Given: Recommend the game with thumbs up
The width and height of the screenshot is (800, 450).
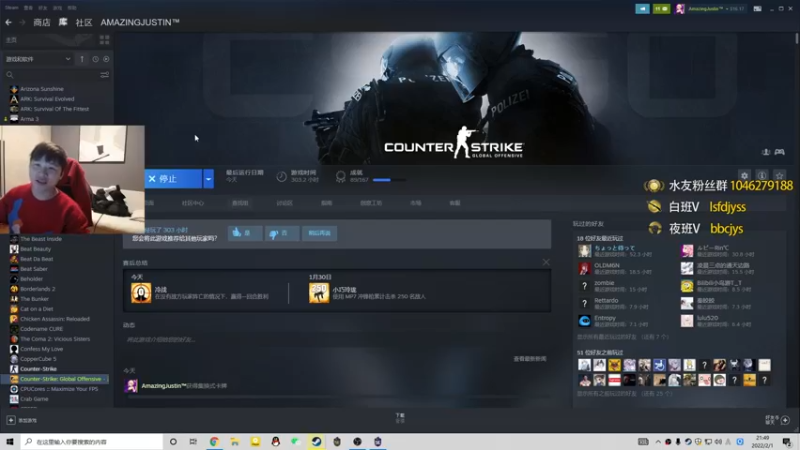Looking at the screenshot, I should (x=245, y=233).
